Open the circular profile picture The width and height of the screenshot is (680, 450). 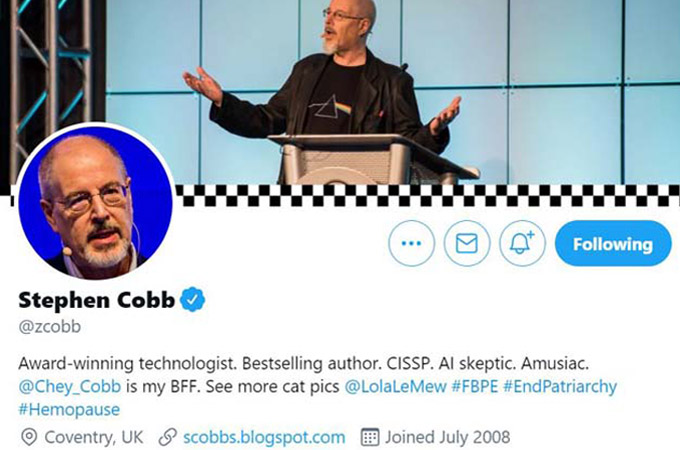click(95, 202)
